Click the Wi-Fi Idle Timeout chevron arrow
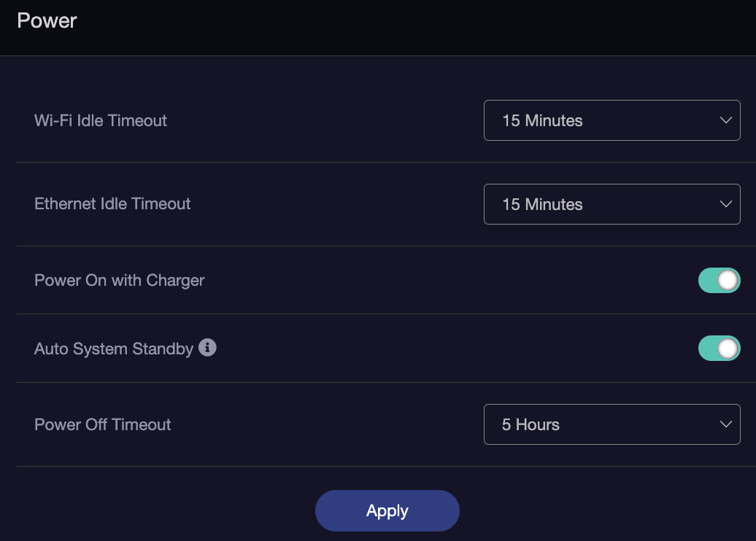 pyautogui.click(x=725, y=120)
